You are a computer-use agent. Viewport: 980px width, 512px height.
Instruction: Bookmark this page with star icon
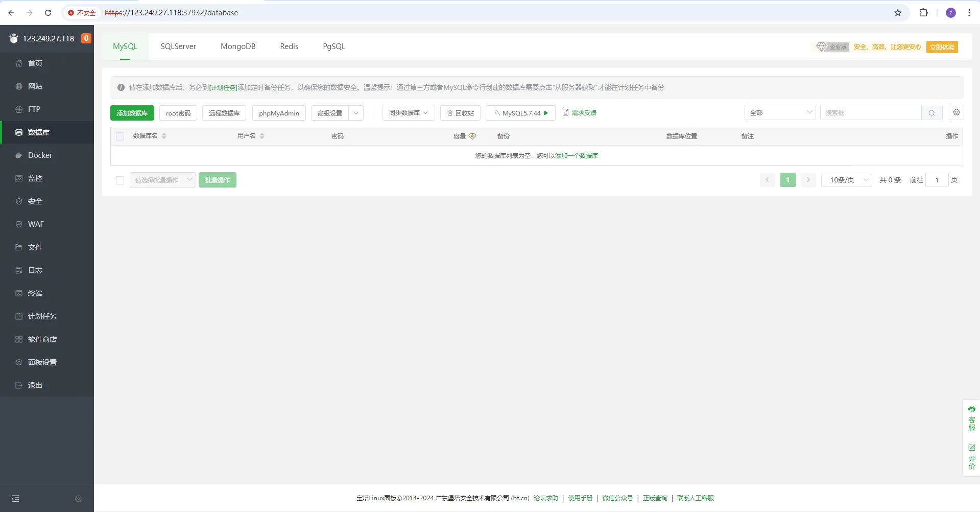[x=898, y=13]
